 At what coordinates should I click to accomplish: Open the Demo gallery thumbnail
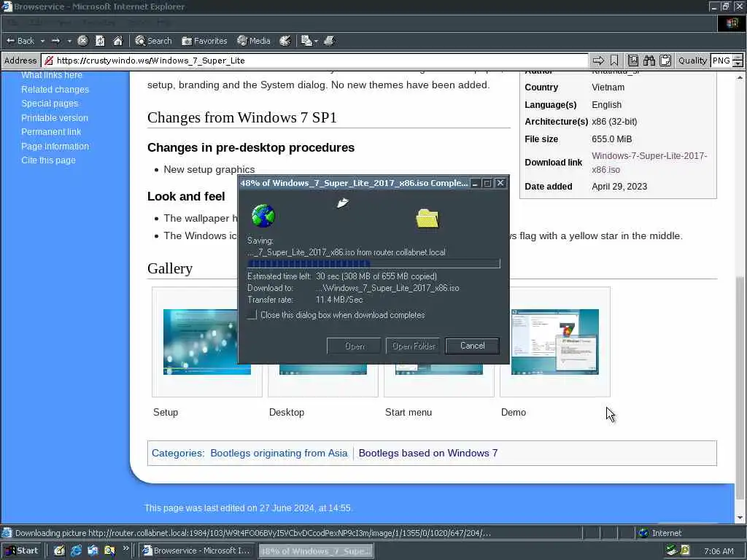[x=554, y=341]
